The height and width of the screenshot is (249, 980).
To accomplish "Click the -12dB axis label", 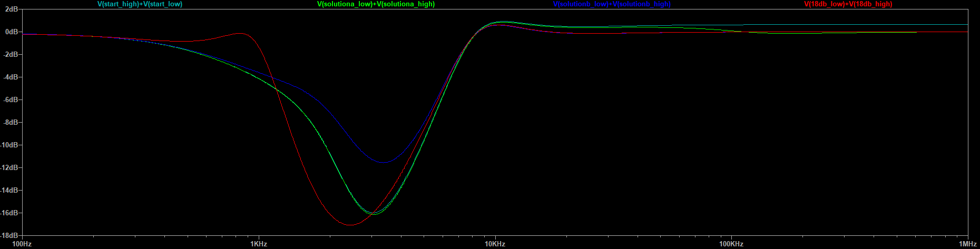I will tap(9, 168).
